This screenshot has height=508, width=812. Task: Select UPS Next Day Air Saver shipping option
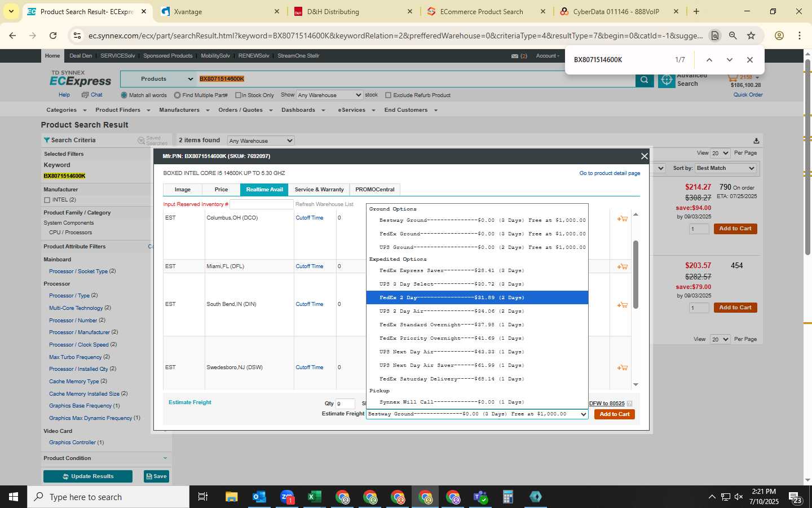(477, 365)
